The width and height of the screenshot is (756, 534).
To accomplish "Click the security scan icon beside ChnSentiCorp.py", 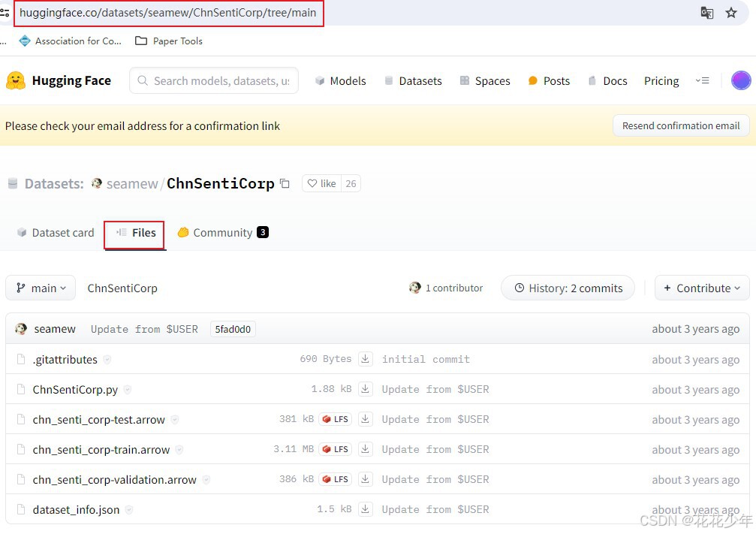I will [128, 389].
